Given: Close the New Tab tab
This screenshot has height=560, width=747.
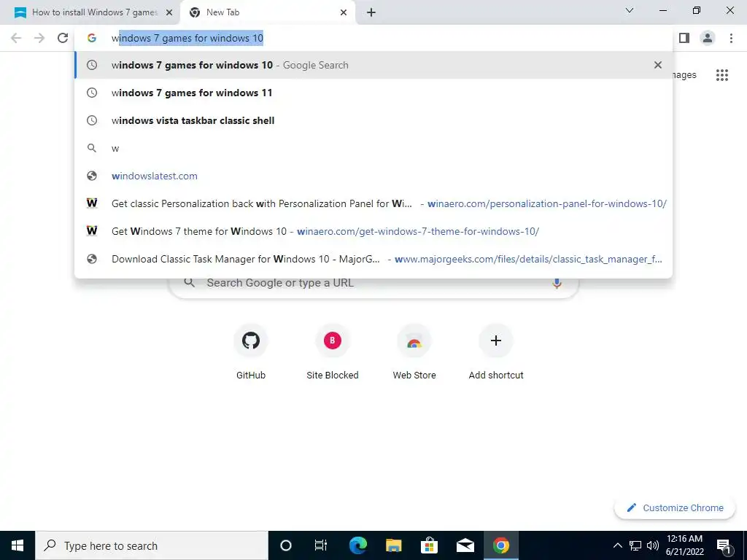Looking at the screenshot, I should (344, 12).
